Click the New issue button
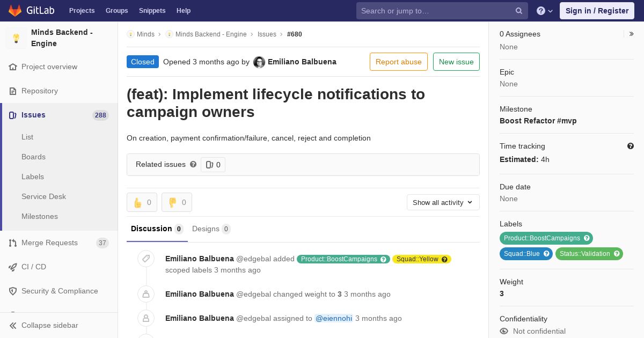This screenshot has width=644, height=338. (x=456, y=62)
